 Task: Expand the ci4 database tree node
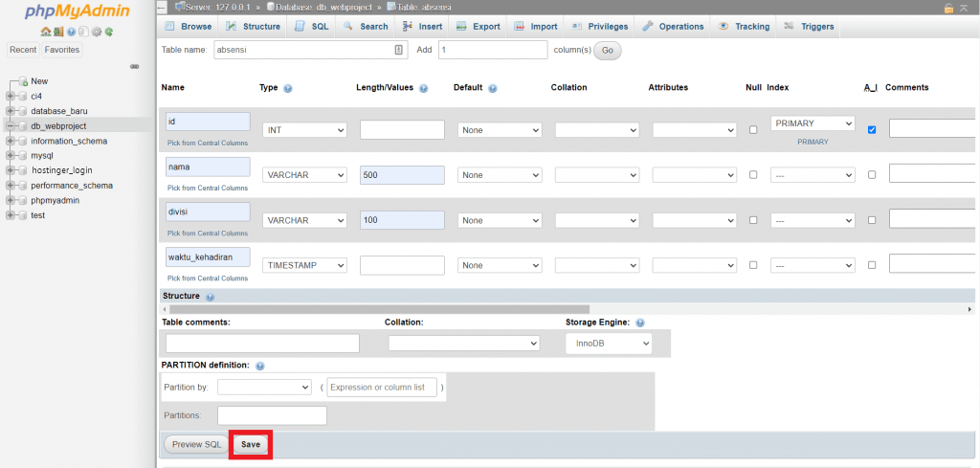pos(11,96)
